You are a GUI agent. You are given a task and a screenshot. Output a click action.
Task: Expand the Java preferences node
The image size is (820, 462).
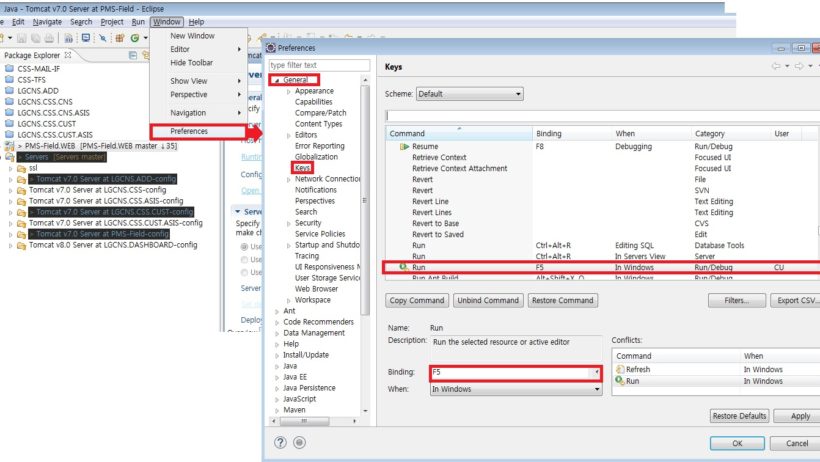click(x=277, y=366)
